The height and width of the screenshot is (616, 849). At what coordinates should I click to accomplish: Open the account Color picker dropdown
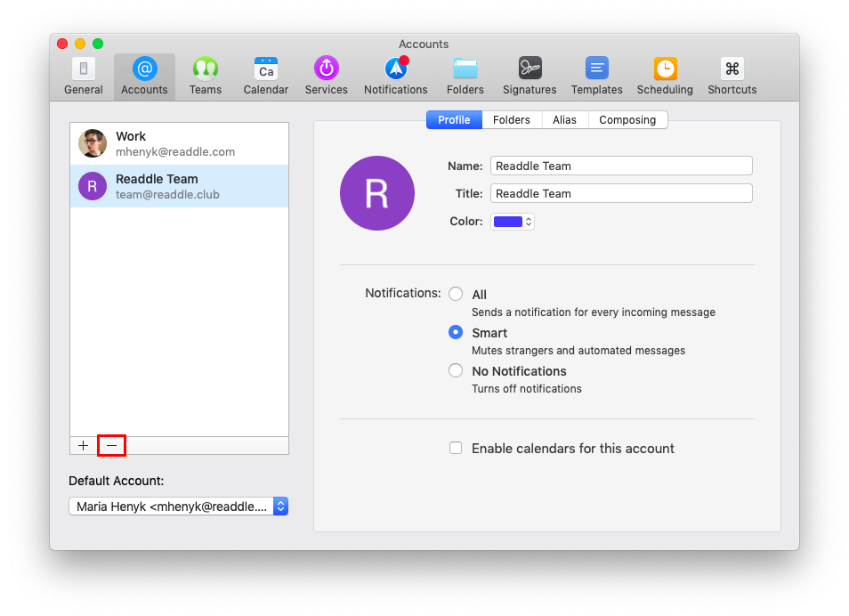[513, 222]
